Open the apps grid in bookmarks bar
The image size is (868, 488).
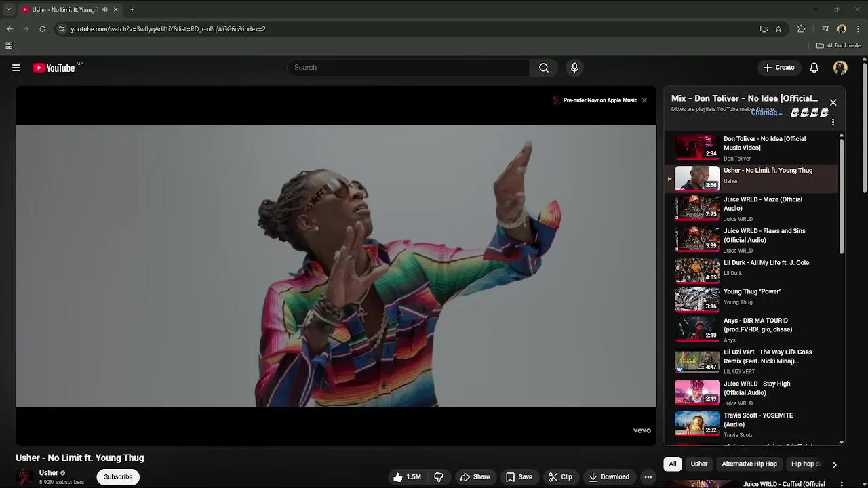(9, 45)
